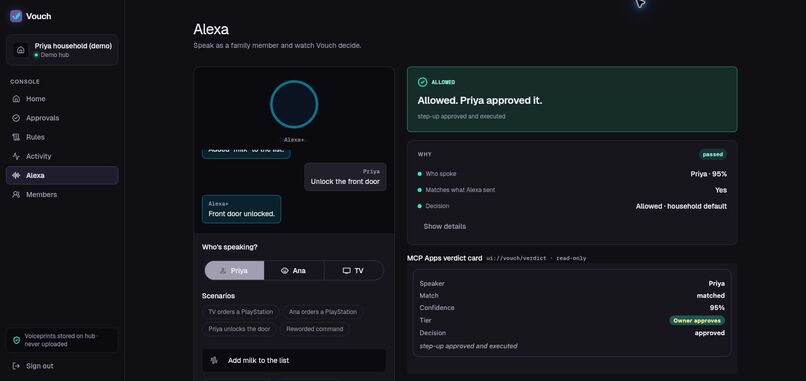The height and width of the screenshot is (381, 806).
Task: Click the Allowed. Priya approved it. heading
Action: pos(480,101)
